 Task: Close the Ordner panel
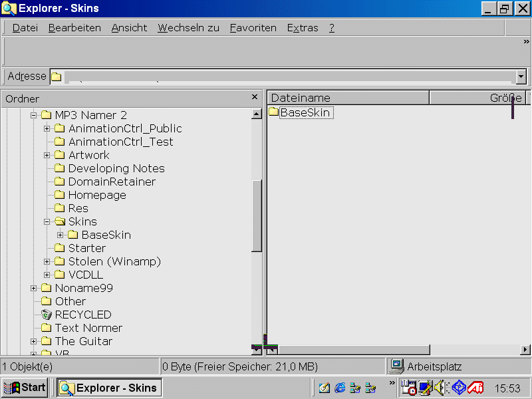coord(255,97)
